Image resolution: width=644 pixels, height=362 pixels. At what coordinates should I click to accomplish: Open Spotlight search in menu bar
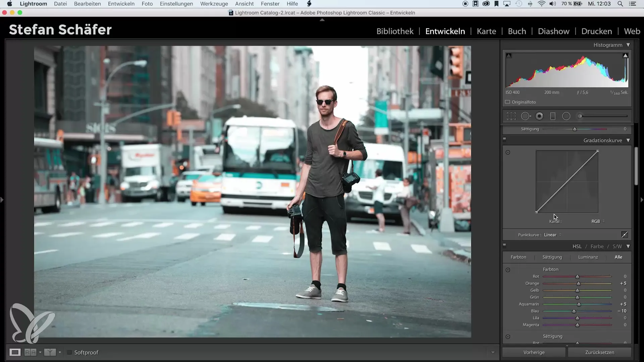tap(621, 4)
